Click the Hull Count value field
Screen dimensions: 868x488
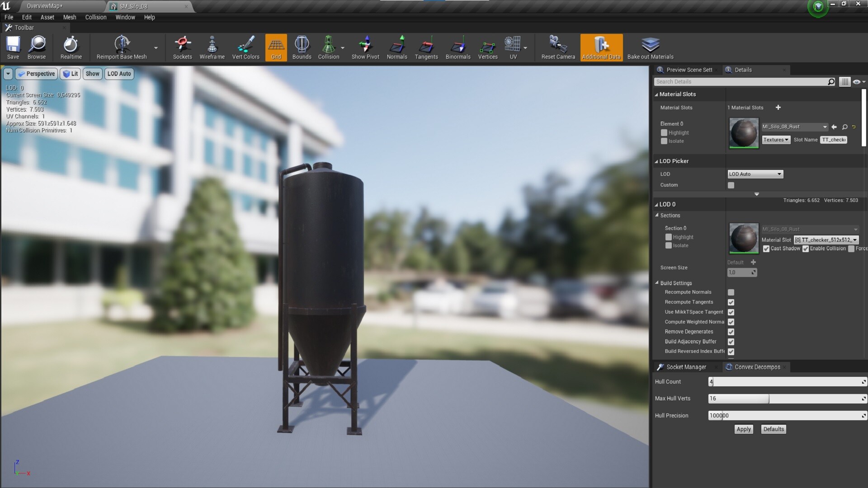(x=787, y=382)
